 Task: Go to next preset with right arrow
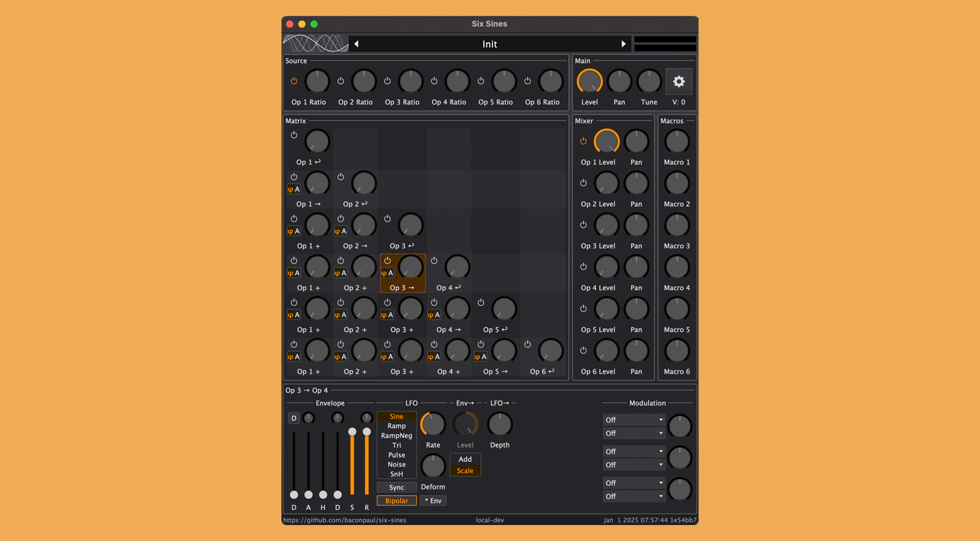tap(623, 44)
